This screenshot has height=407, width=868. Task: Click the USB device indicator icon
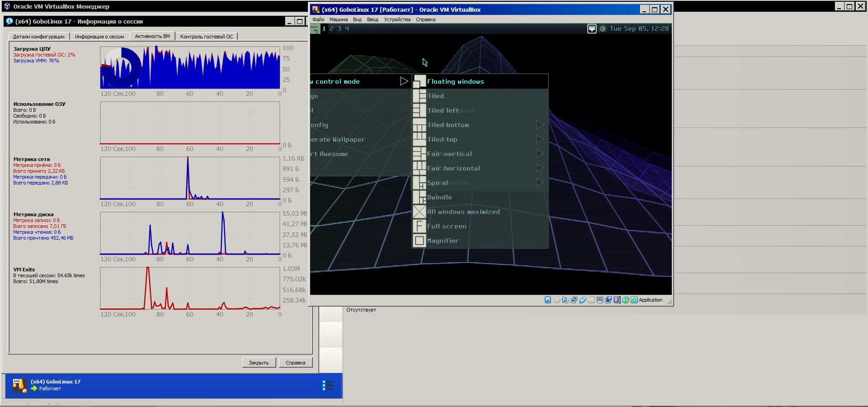[583, 300]
